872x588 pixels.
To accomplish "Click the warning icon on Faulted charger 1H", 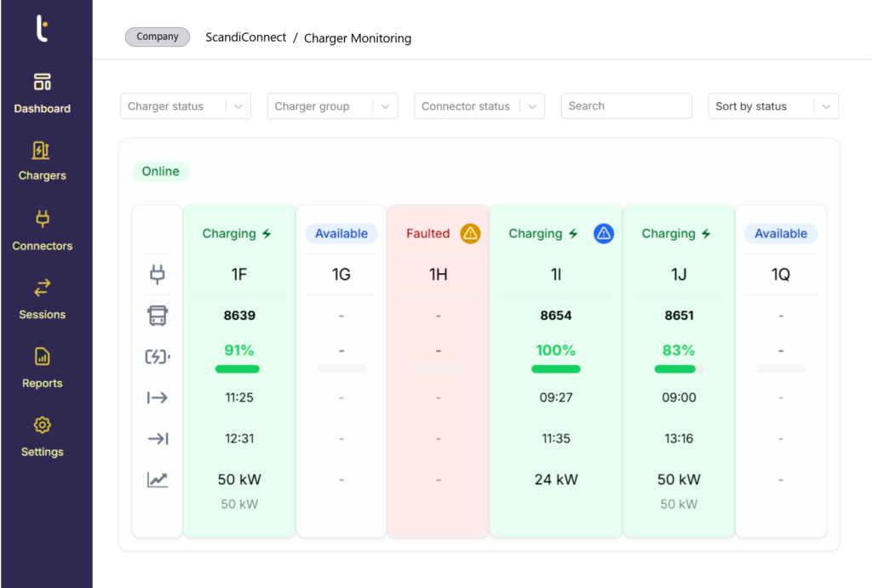I will pyautogui.click(x=470, y=233).
